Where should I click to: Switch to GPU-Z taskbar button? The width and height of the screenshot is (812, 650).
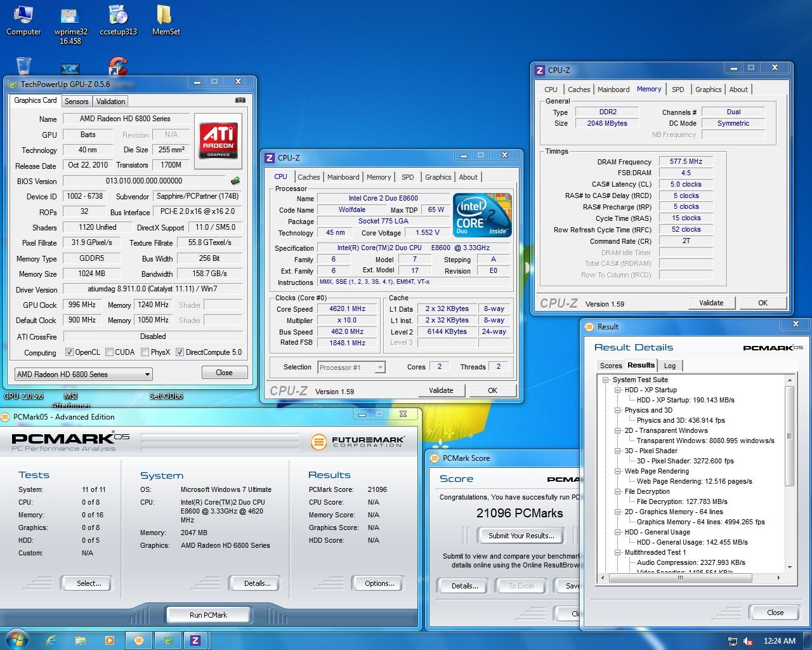168,640
